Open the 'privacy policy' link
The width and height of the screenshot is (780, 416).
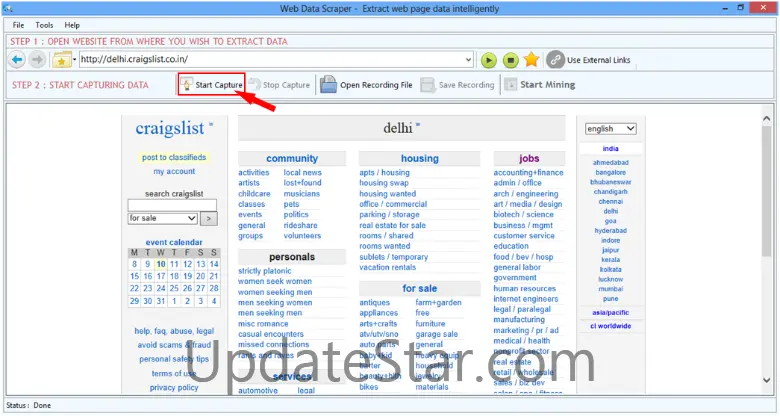(174, 388)
